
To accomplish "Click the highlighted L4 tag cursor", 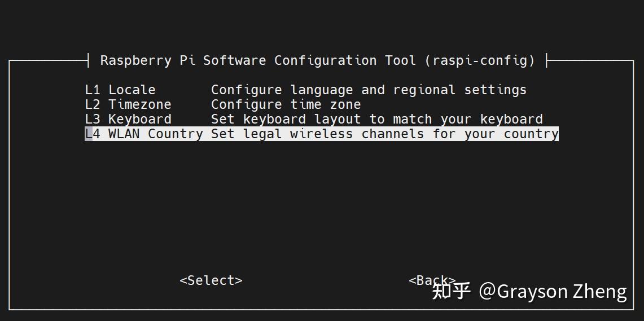I will tap(89, 134).
